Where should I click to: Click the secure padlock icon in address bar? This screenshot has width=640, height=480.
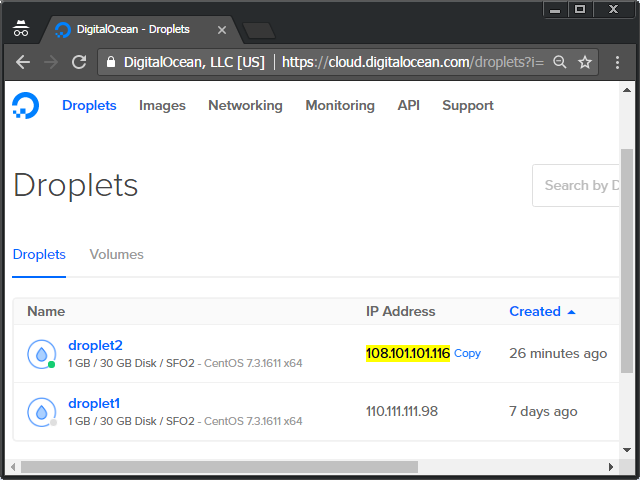pos(110,62)
